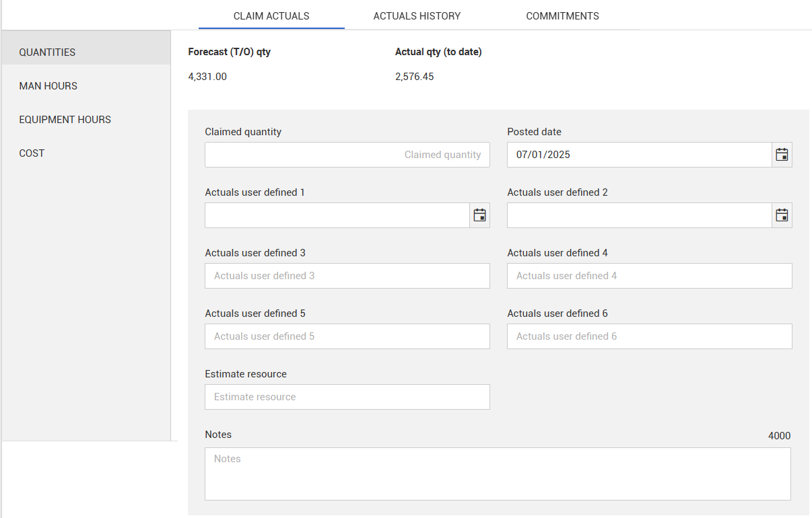This screenshot has height=518, width=812.
Task: Focus the Actuals user defined 5 field
Action: [347, 336]
